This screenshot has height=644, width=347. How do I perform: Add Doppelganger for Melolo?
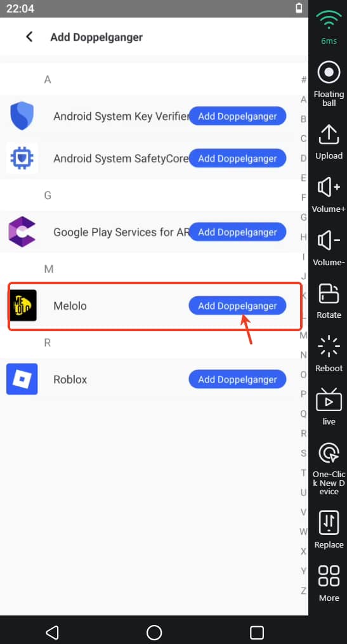(x=237, y=306)
